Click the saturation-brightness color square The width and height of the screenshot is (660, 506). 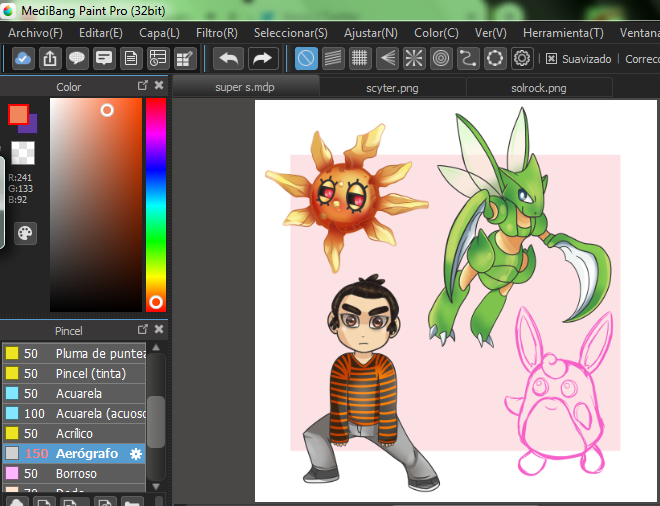click(x=96, y=205)
